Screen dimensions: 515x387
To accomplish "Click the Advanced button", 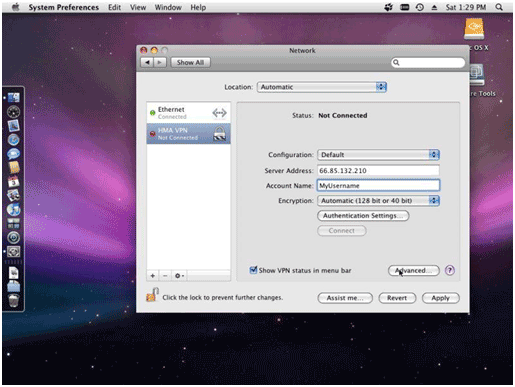I will click(414, 270).
